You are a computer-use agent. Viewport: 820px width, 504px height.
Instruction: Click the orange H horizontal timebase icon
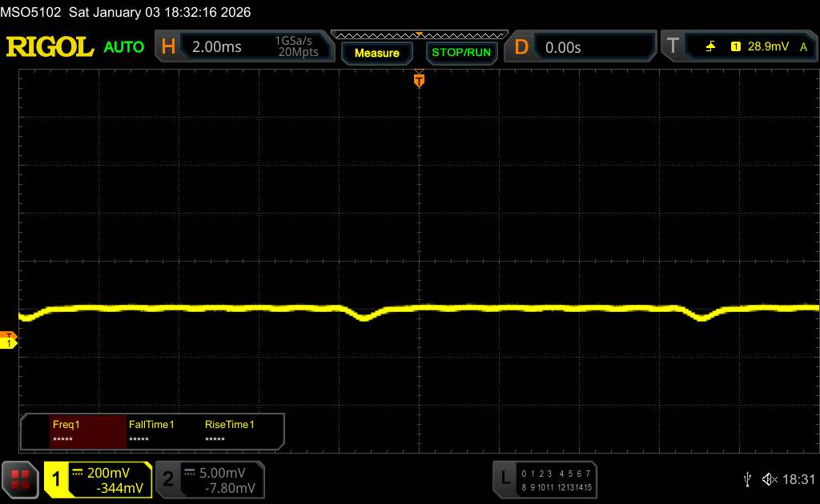point(168,47)
